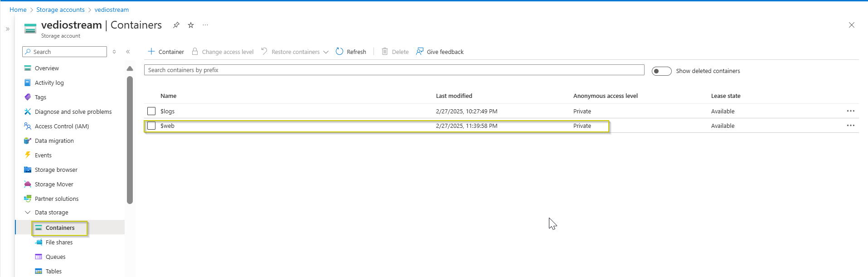Open the Events lightning icon
This screenshot has width=868, height=277.
coord(28,155)
